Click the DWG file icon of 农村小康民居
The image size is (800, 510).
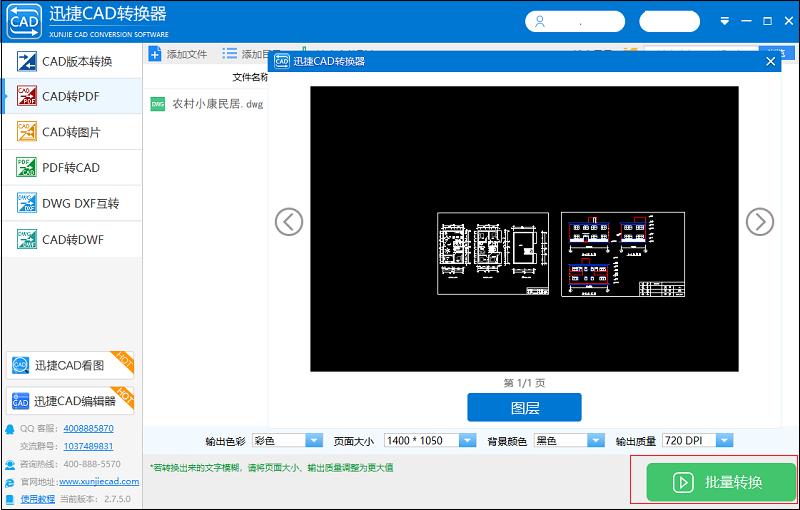click(158, 104)
